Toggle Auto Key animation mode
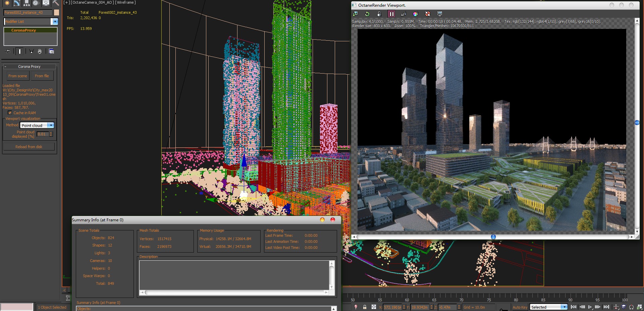 pyautogui.click(x=520, y=307)
